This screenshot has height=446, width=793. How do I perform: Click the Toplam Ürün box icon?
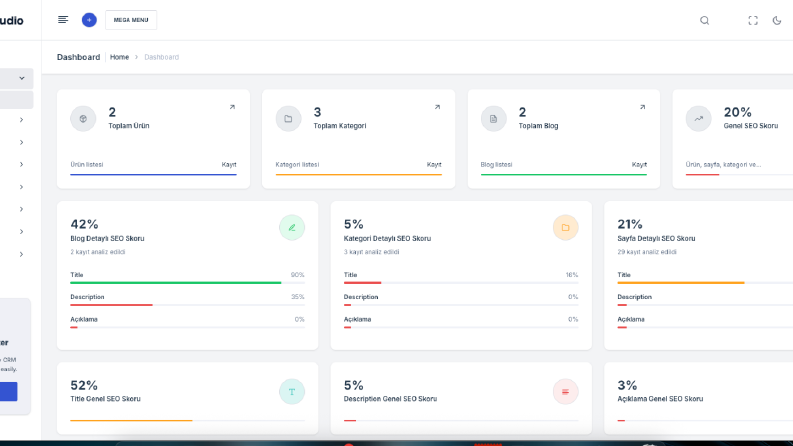83,119
